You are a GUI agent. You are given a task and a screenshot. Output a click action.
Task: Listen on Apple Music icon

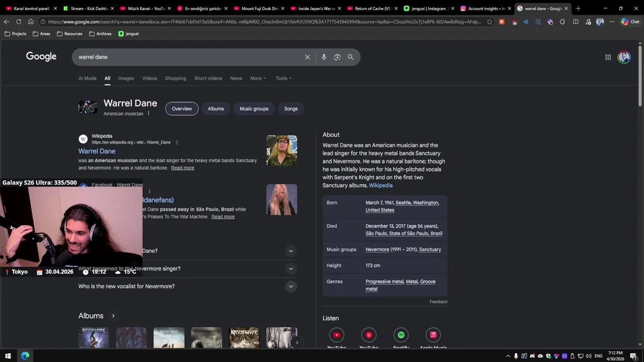pos(433,335)
